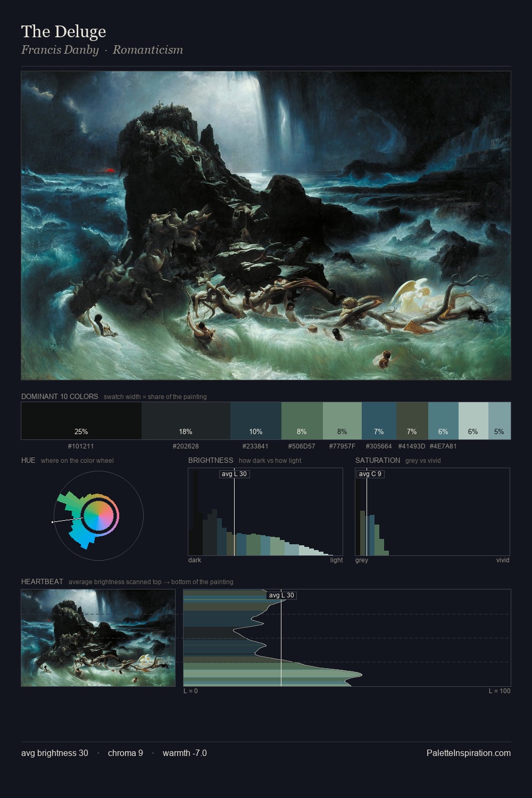532x798 pixels.
Task: Click the brightness histogram chart
Action: [x=265, y=512]
